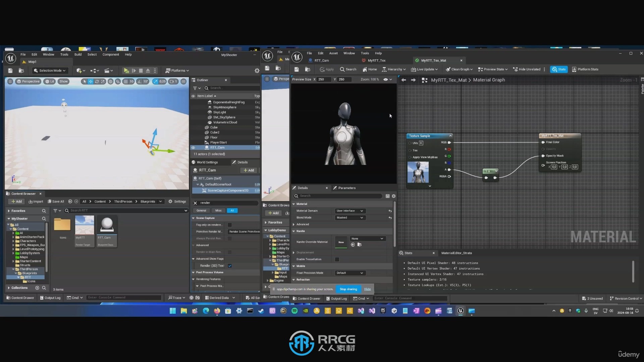This screenshot has width=644, height=362.
Task: Open Nanite Override Material None dropdown
Action: coord(367,239)
